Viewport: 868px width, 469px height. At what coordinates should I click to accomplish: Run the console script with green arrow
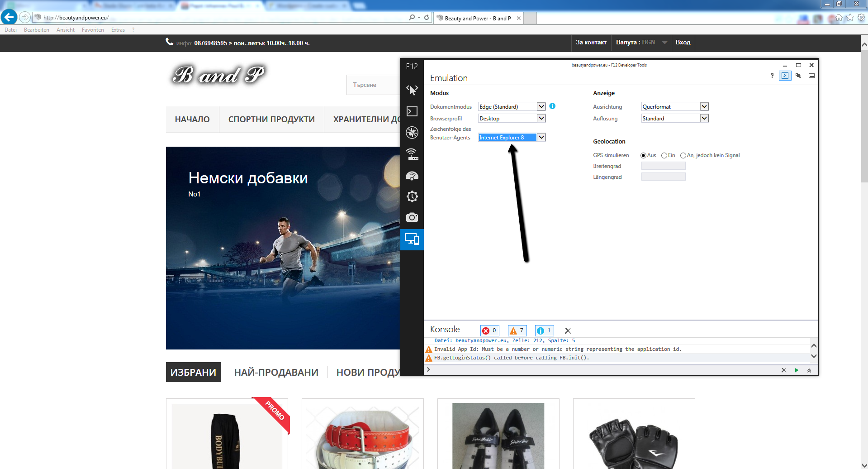click(797, 370)
